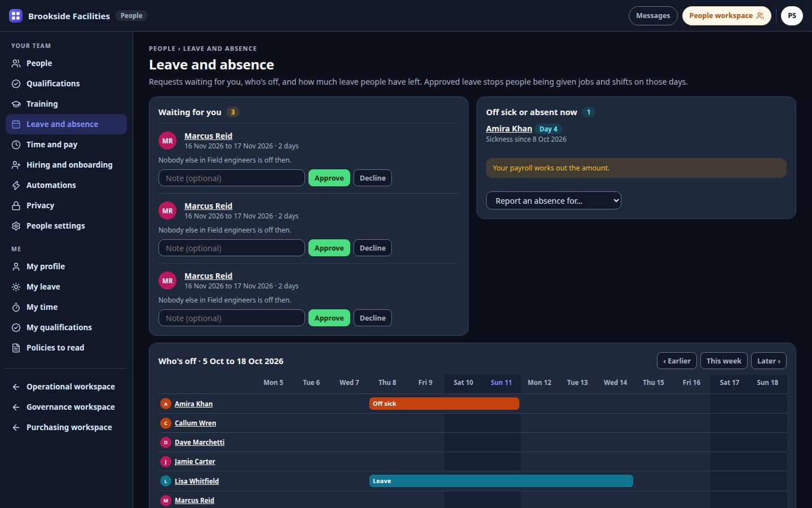Open Amira Khan in Off sick panel

click(x=509, y=129)
